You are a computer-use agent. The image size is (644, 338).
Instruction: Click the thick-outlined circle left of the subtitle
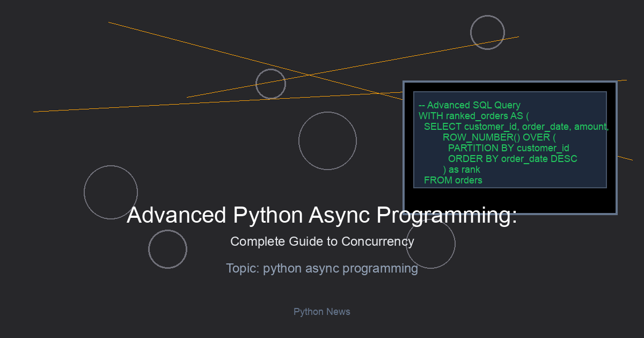167,249
